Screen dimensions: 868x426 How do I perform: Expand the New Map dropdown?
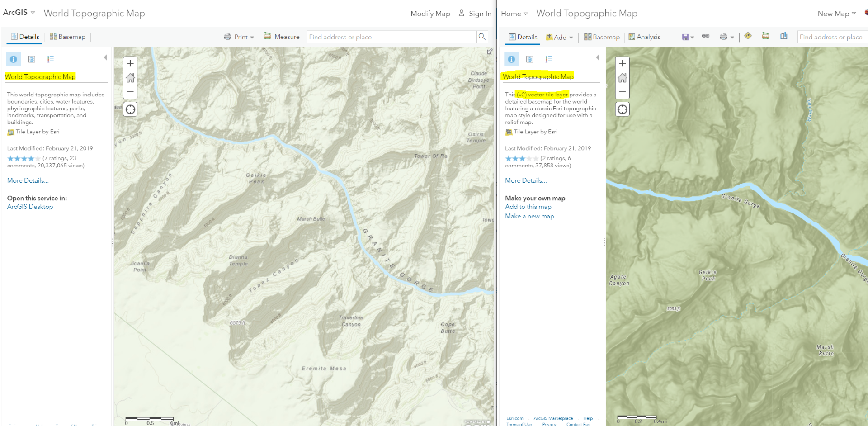(x=837, y=14)
